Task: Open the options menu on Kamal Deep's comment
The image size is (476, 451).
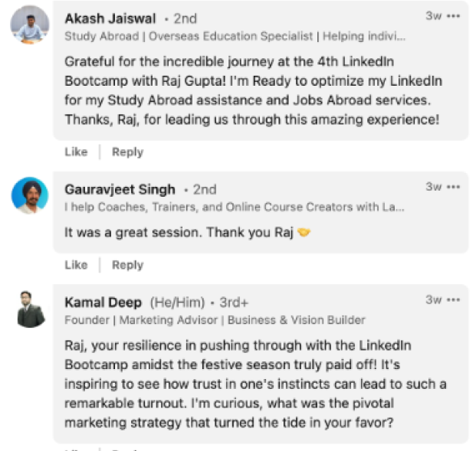Action: point(455,300)
